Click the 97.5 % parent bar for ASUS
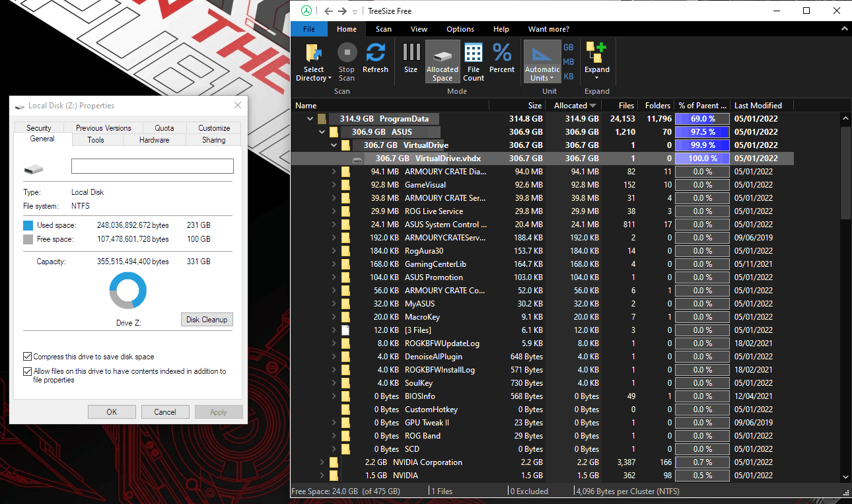The height and width of the screenshot is (504, 852). point(702,132)
